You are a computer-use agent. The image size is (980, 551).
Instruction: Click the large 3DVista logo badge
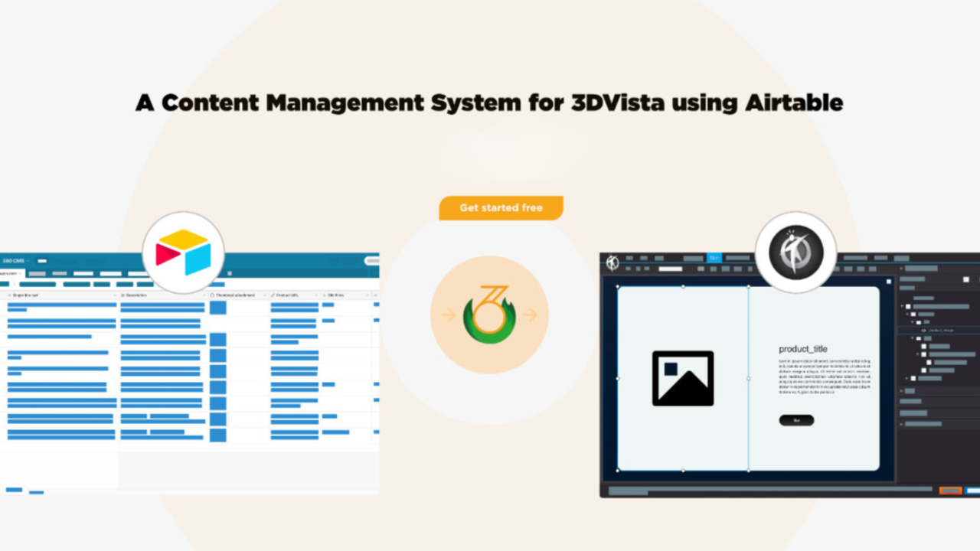pyautogui.click(x=795, y=252)
